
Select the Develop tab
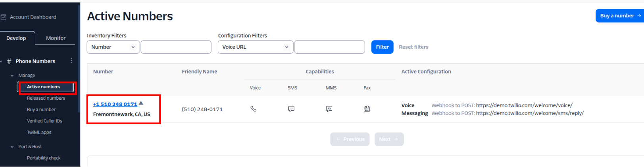[16, 38]
